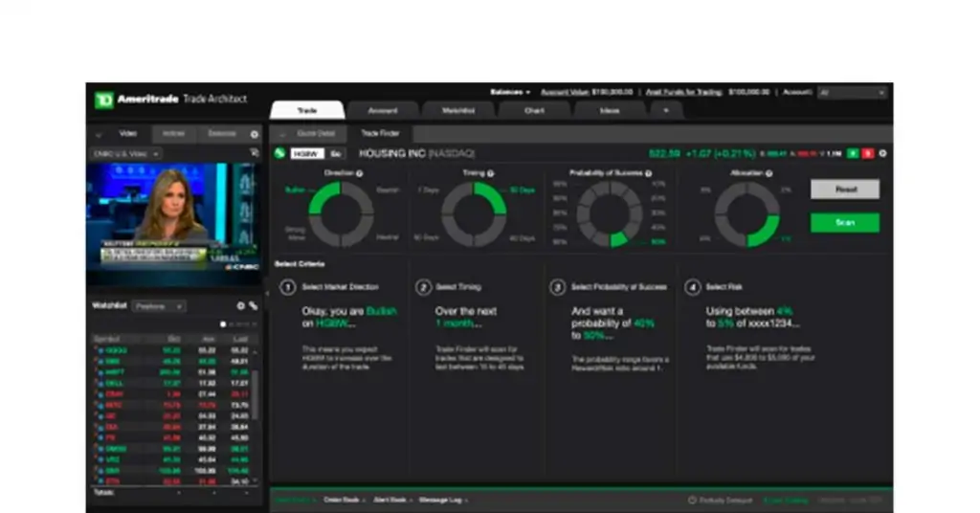
Task: Click the red sell button on quote bar
Action: tap(867, 154)
